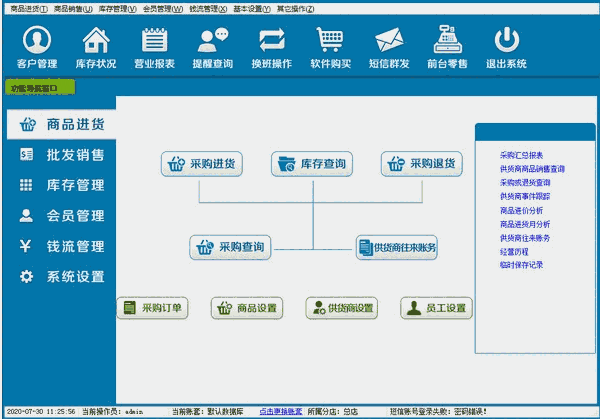Open 软件购买 shopping cart icon
This screenshot has height=419, width=600.
click(x=330, y=47)
